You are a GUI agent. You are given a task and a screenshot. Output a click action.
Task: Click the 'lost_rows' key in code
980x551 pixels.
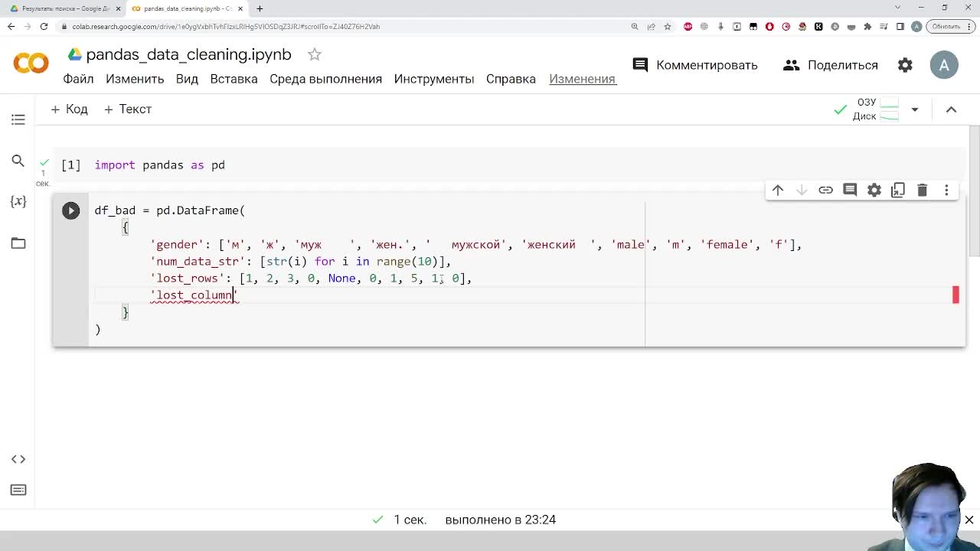point(188,279)
